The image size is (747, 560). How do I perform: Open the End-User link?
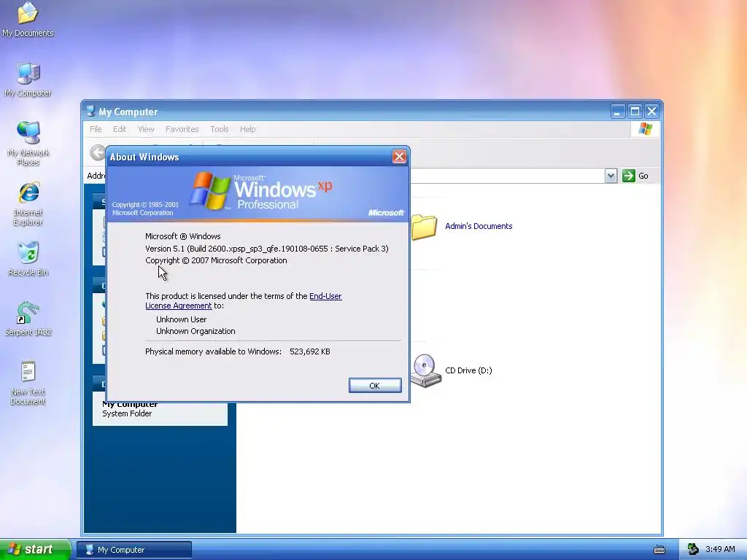pyautogui.click(x=325, y=296)
